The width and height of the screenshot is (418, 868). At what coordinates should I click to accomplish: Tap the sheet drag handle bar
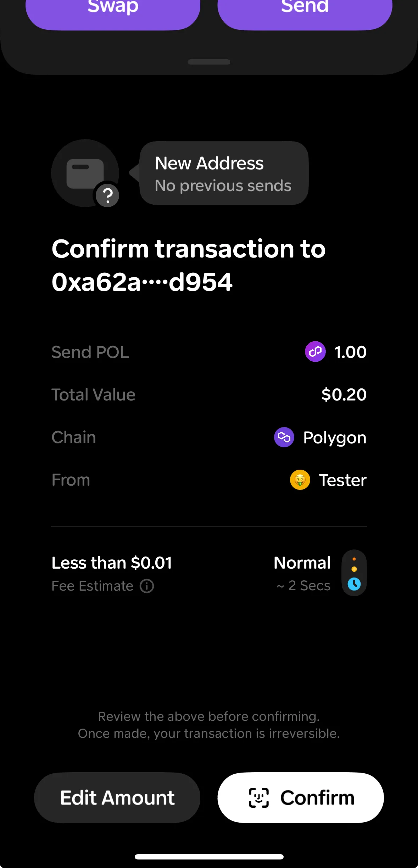[x=209, y=62]
